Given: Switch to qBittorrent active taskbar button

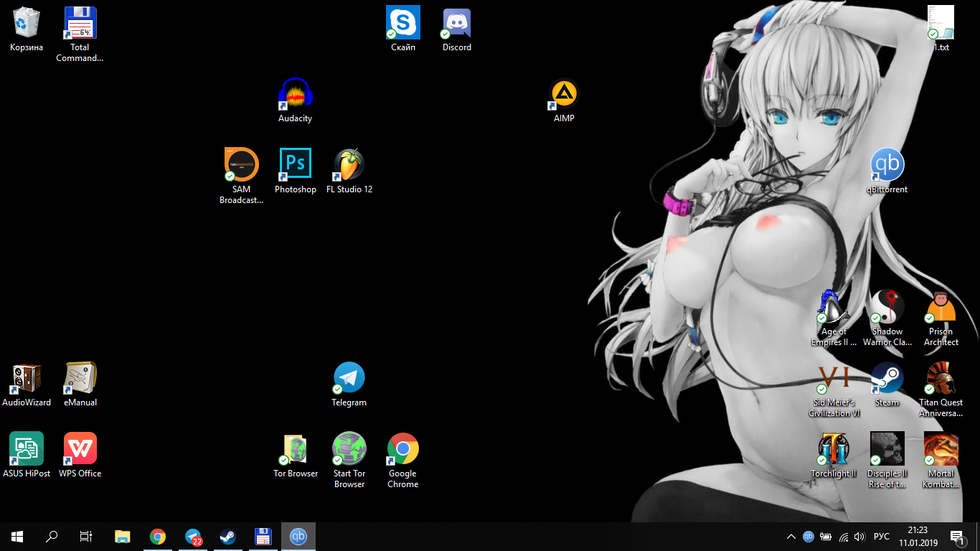Looking at the screenshot, I should click(x=298, y=537).
